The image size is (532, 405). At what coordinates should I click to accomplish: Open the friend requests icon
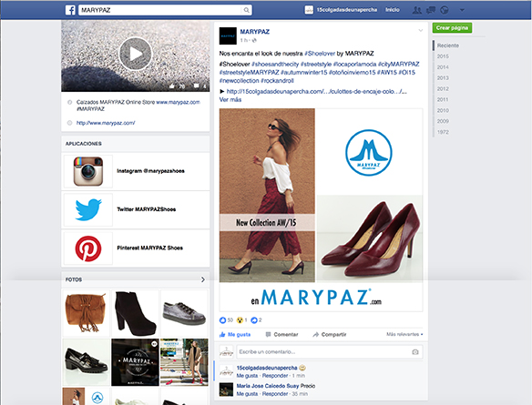point(417,10)
